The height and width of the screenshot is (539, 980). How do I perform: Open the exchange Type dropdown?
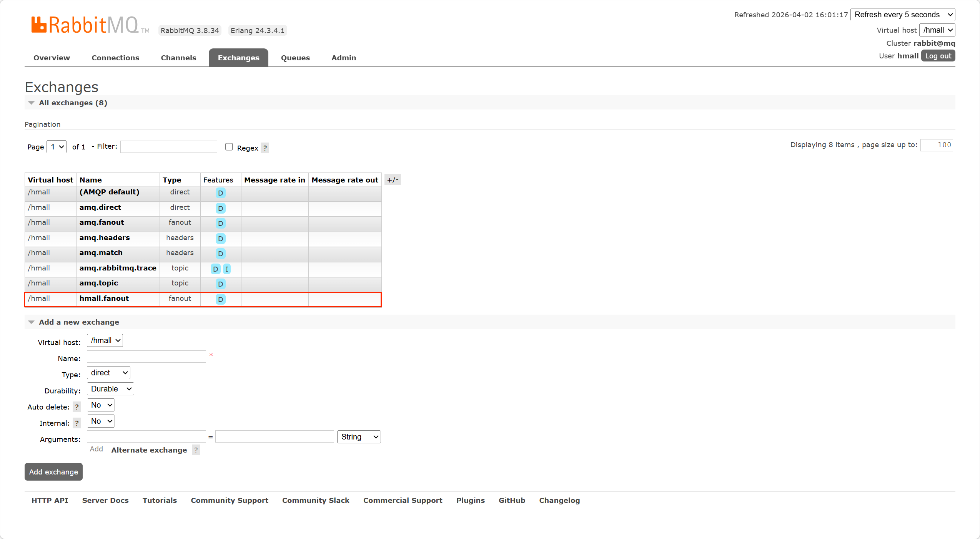[x=108, y=373]
